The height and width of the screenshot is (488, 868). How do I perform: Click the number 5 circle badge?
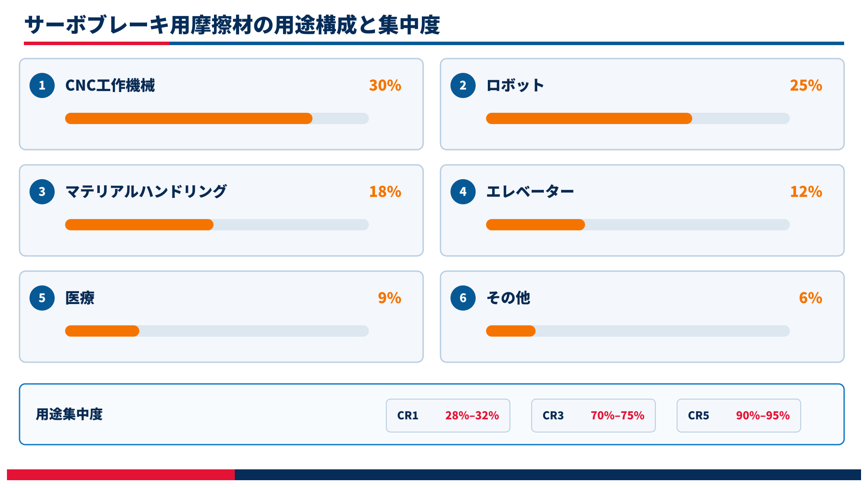pyautogui.click(x=42, y=298)
